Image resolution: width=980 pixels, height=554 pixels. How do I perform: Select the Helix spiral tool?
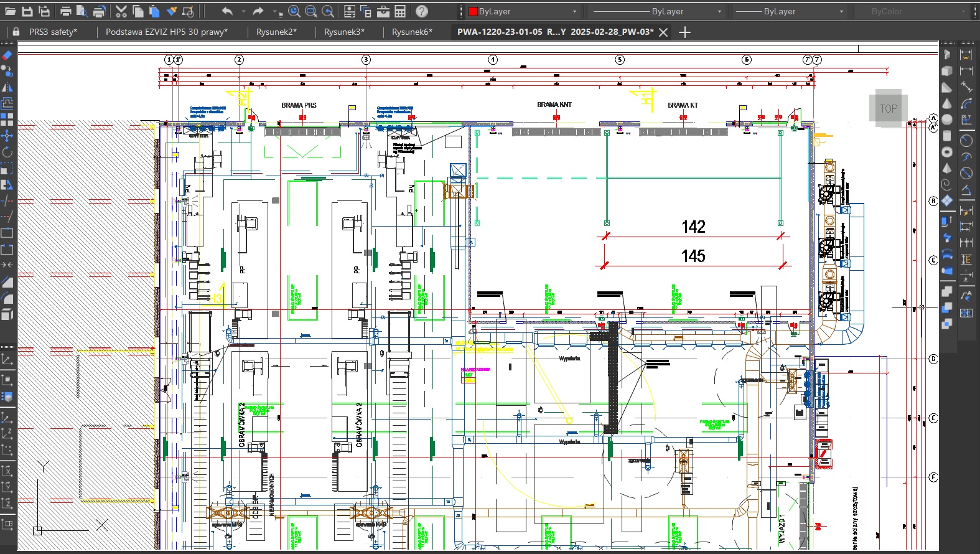(946, 184)
